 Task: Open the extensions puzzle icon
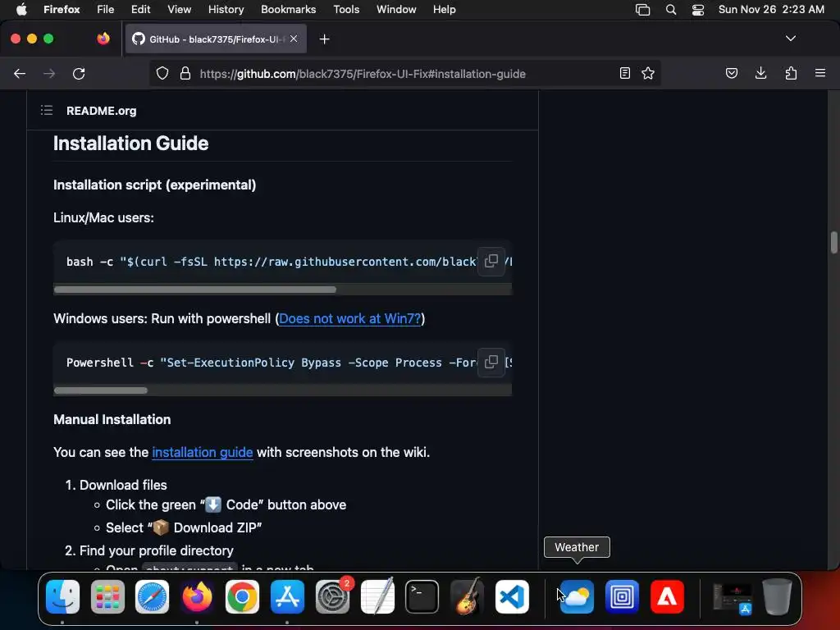[x=791, y=73]
